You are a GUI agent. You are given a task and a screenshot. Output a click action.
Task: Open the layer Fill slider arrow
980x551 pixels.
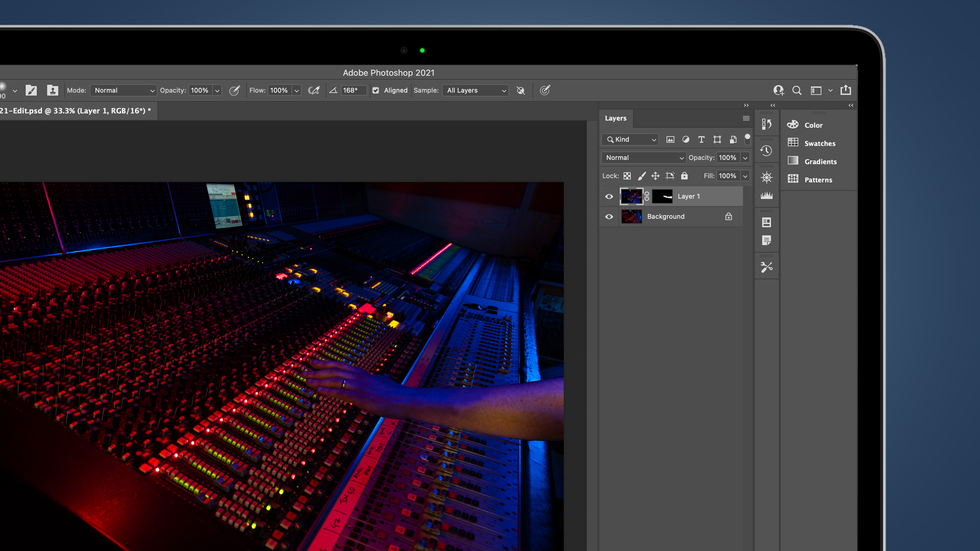(745, 176)
